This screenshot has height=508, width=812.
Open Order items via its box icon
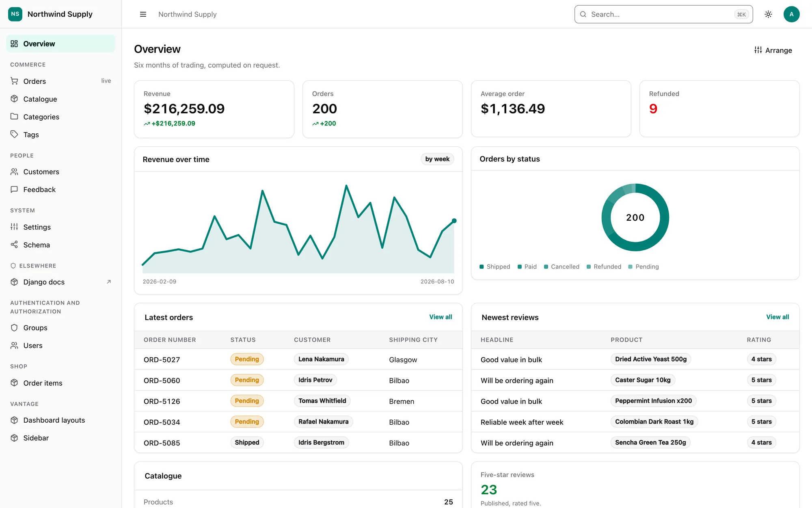pos(14,383)
